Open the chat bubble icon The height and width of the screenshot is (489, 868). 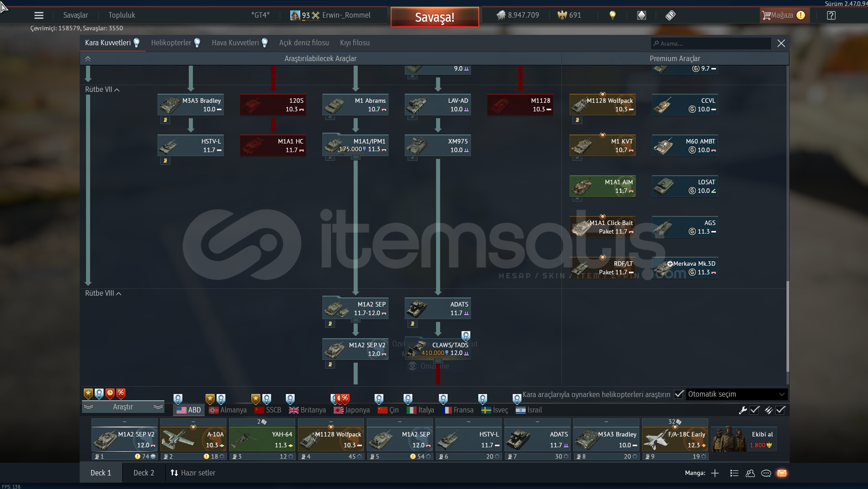pyautogui.click(x=766, y=473)
